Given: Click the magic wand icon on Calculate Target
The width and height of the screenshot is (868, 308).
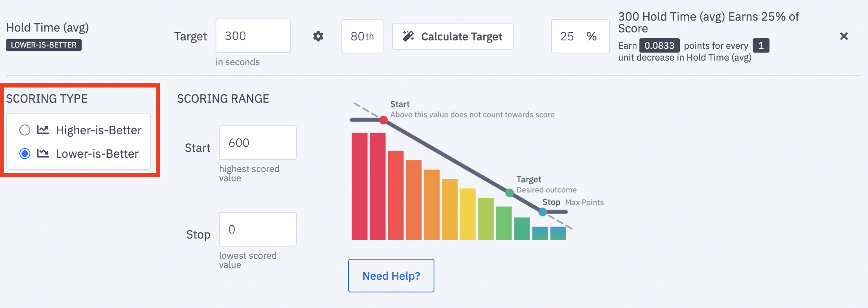Looking at the screenshot, I should (x=408, y=36).
